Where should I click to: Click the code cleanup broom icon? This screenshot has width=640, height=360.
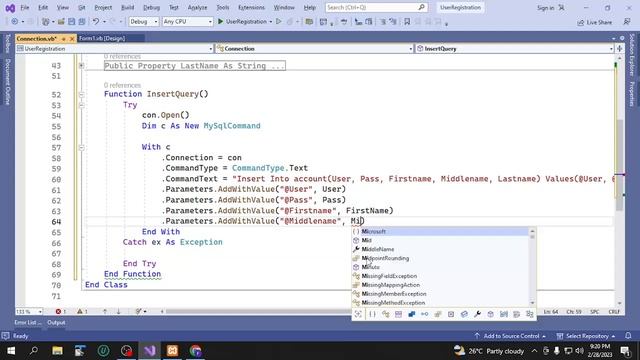(139, 311)
